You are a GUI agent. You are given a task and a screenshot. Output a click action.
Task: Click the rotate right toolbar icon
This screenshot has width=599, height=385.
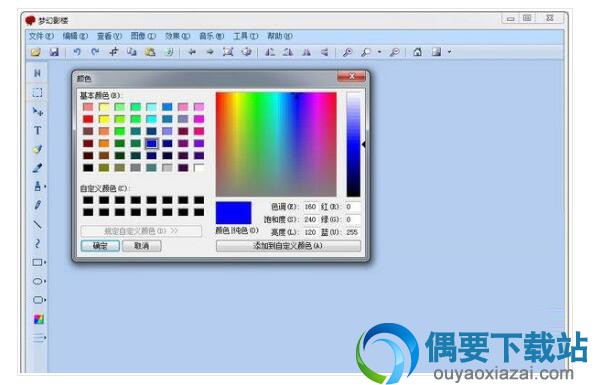point(288,52)
